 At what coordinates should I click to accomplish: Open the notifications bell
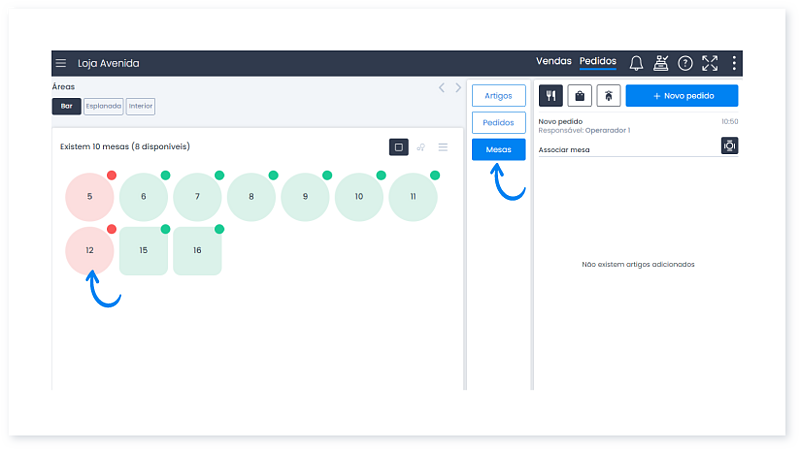click(x=636, y=63)
